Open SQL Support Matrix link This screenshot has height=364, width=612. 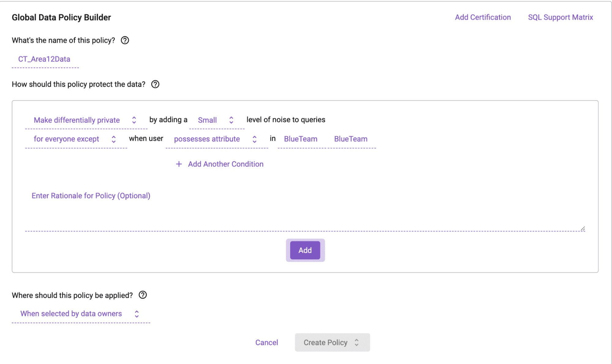[560, 17]
